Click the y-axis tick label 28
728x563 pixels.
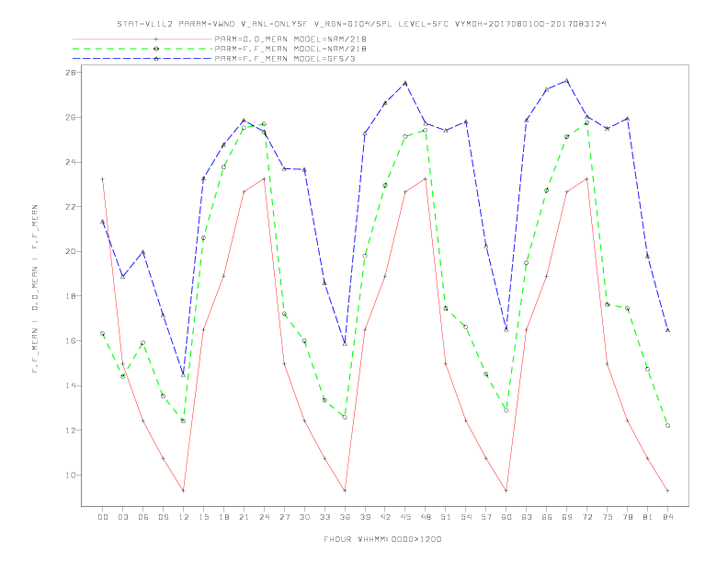(x=70, y=73)
